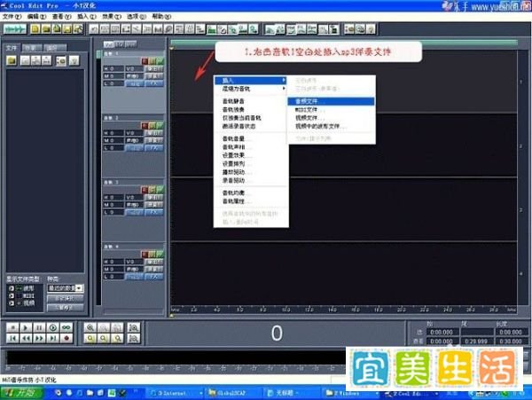
Task: Open the 帮助(H) menu
Action: click(161, 16)
